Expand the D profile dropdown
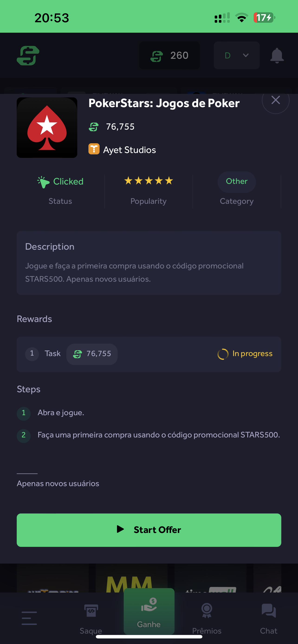 click(x=236, y=55)
